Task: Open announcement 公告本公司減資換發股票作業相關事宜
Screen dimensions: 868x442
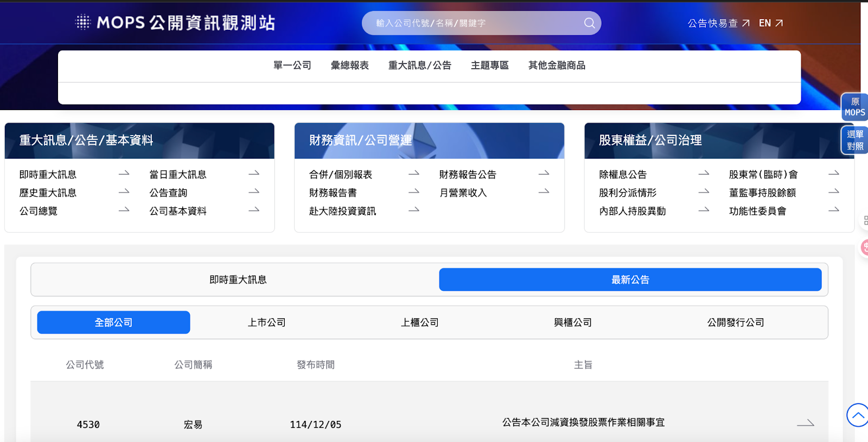Action: pyautogui.click(x=583, y=422)
